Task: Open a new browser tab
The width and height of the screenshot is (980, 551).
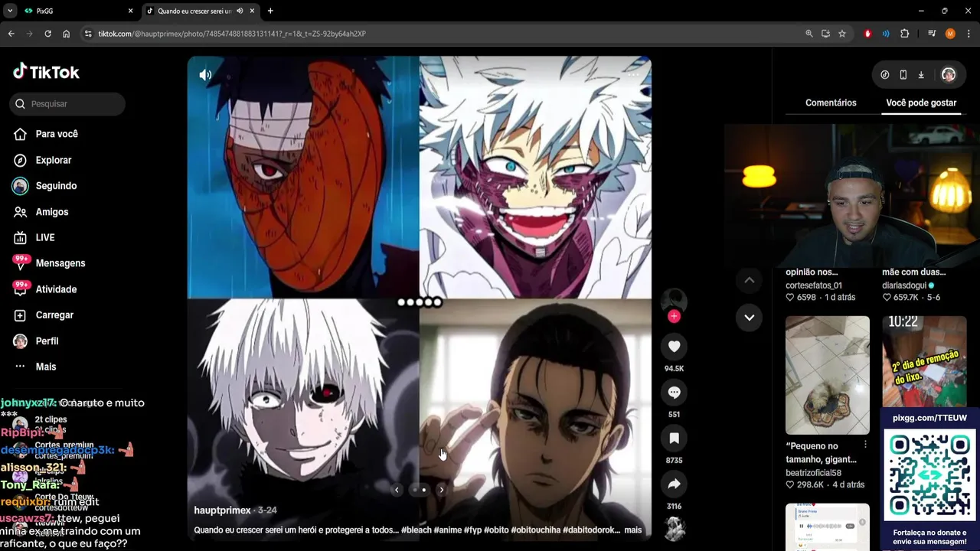Action: click(270, 11)
